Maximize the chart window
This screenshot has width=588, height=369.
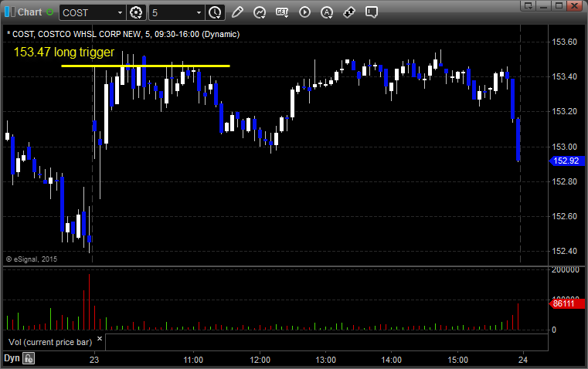click(x=559, y=5)
